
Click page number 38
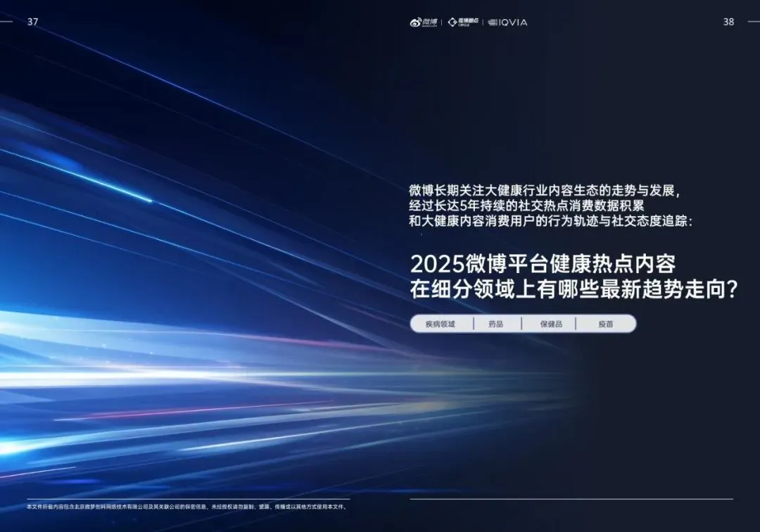pyautogui.click(x=728, y=22)
